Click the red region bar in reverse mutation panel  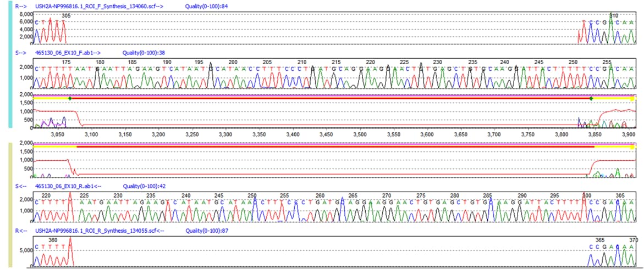pyautogui.click(x=330, y=146)
